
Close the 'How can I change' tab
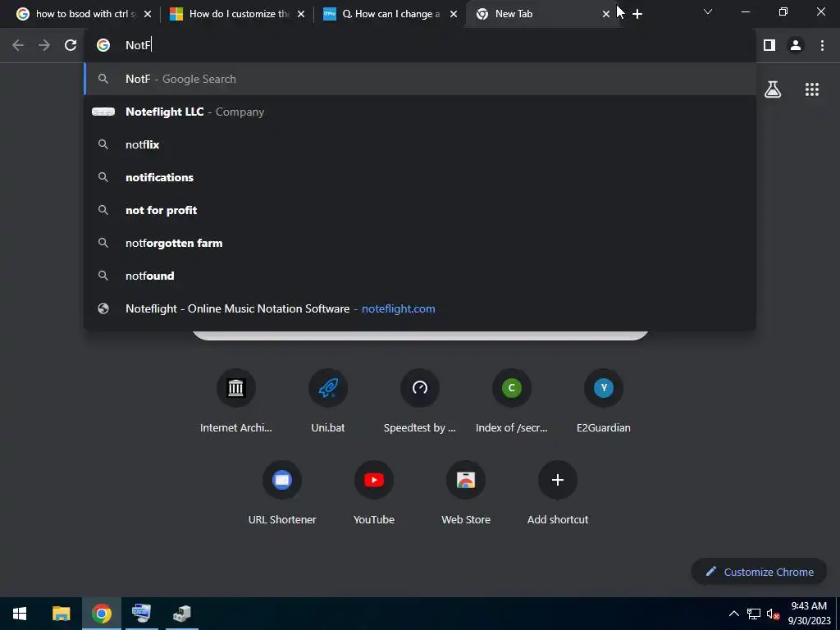tap(454, 14)
